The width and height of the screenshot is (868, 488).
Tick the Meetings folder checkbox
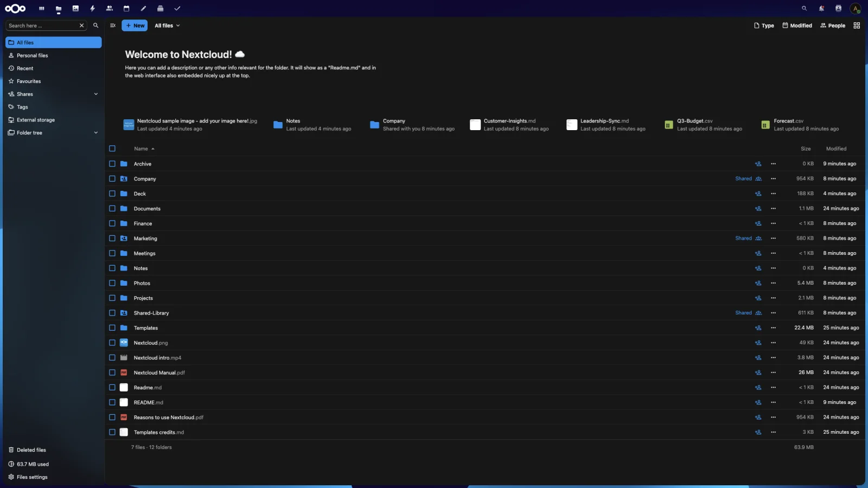(112, 253)
